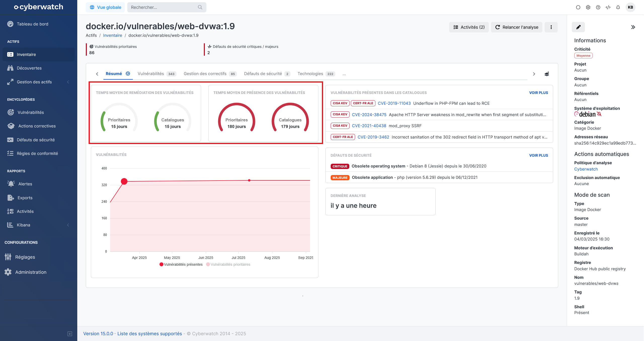Open the three-dot actions menu button
This screenshot has width=644, height=341.
point(551,27)
